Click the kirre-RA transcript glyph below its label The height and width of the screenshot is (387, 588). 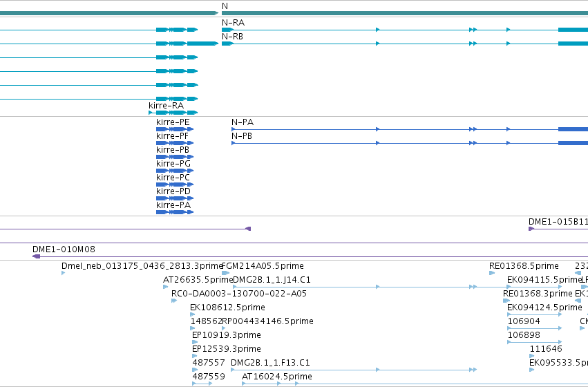pos(173,113)
